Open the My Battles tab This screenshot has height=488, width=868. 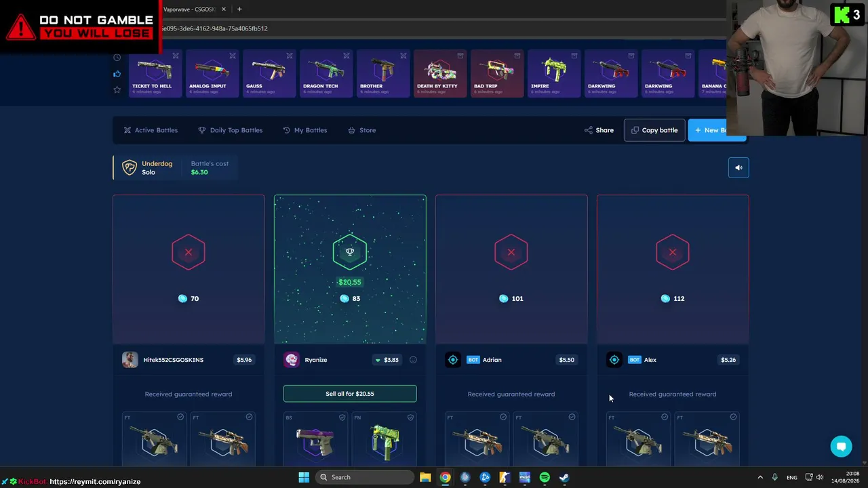(304, 130)
